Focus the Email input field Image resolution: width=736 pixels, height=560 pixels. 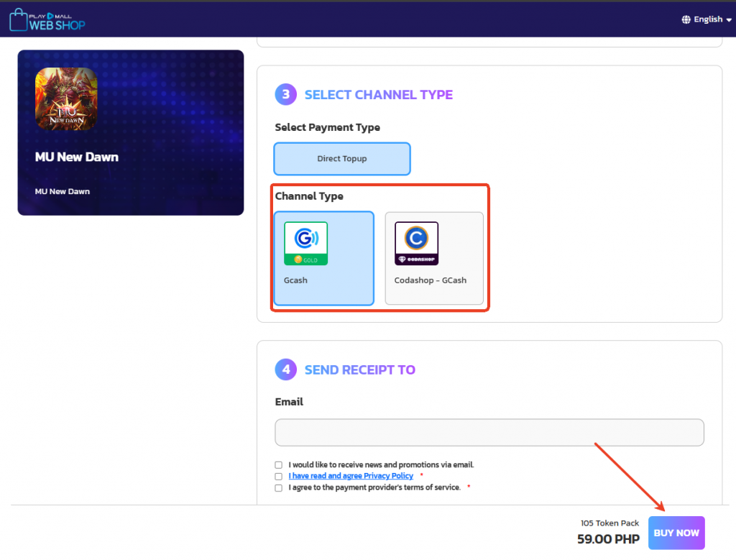click(x=489, y=432)
